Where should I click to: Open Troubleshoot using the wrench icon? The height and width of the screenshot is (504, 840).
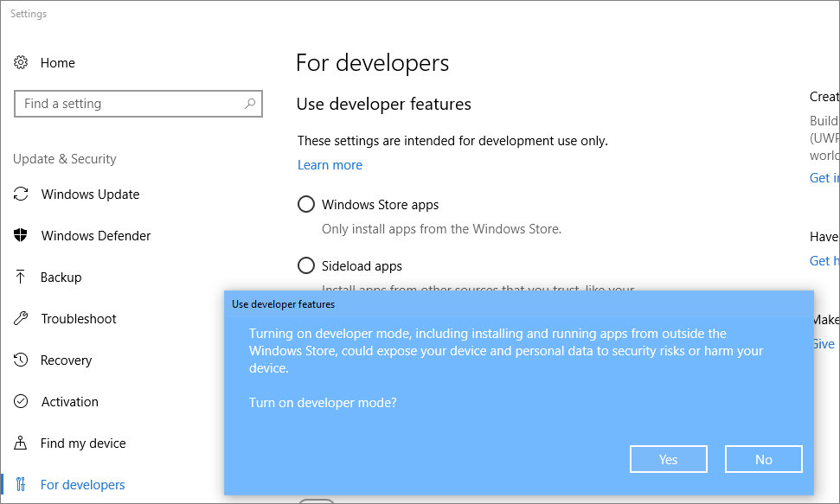(x=20, y=318)
